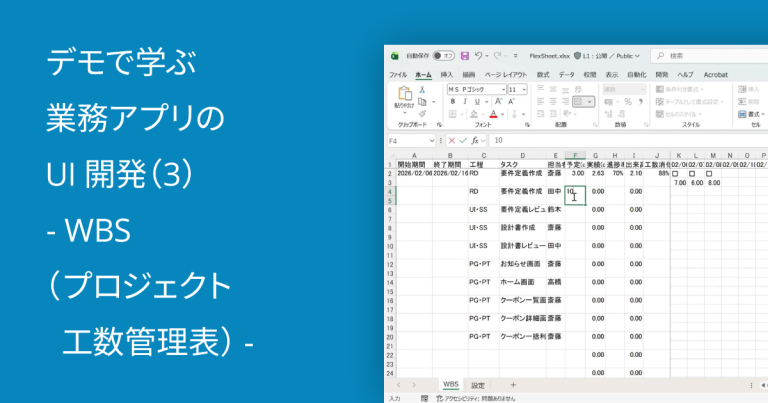768x403 pixels.
Task: Tick the checkbox in column K row 2
Action: [x=675, y=174]
